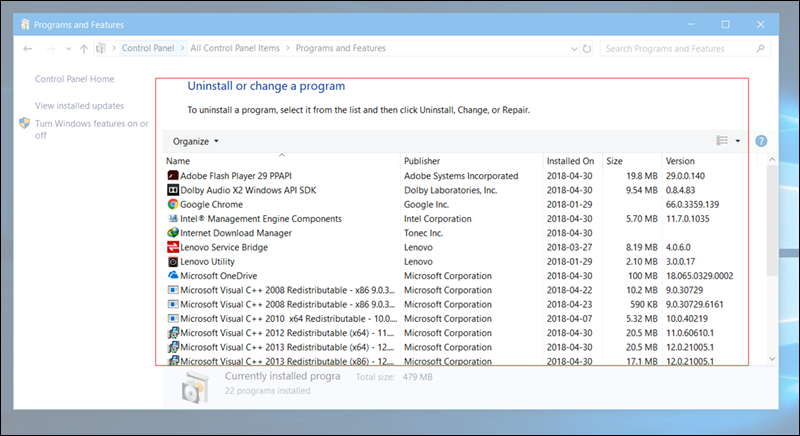Select the Lenovo Service Bridge icon

coord(172,247)
